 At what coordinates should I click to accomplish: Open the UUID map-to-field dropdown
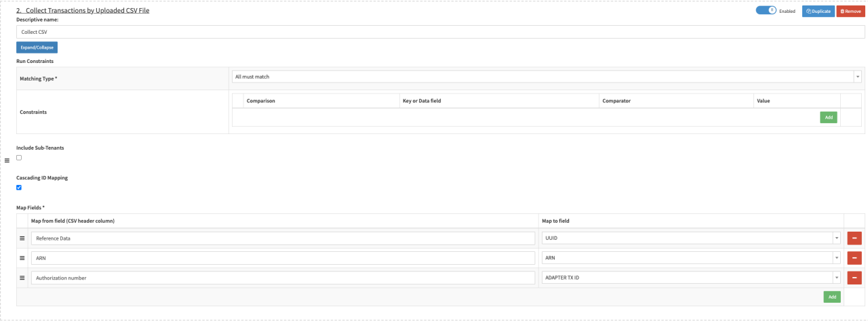click(x=691, y=238)
